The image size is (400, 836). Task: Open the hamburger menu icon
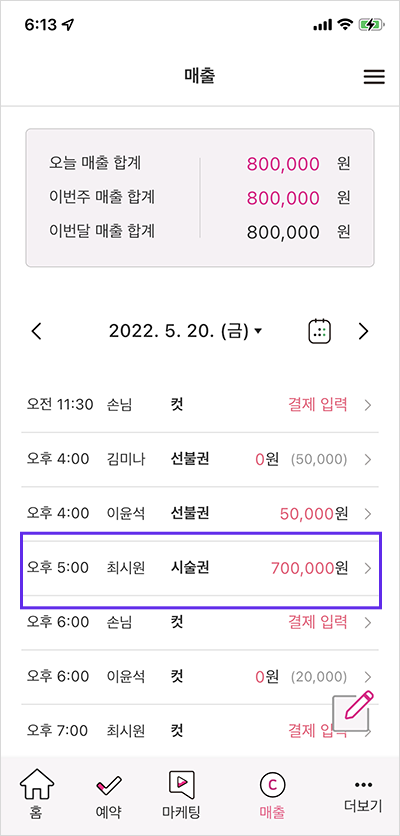374,77
